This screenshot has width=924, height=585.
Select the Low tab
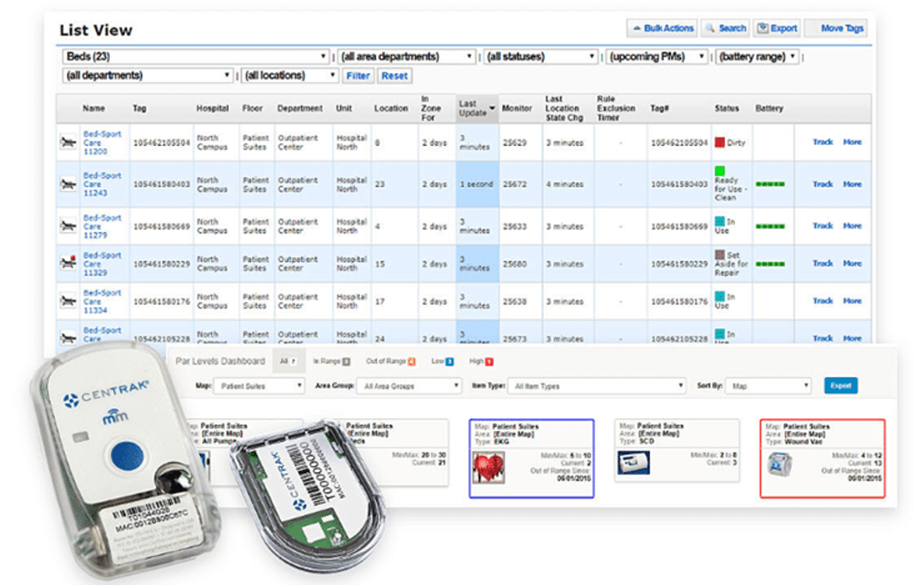tap(442, 361)
